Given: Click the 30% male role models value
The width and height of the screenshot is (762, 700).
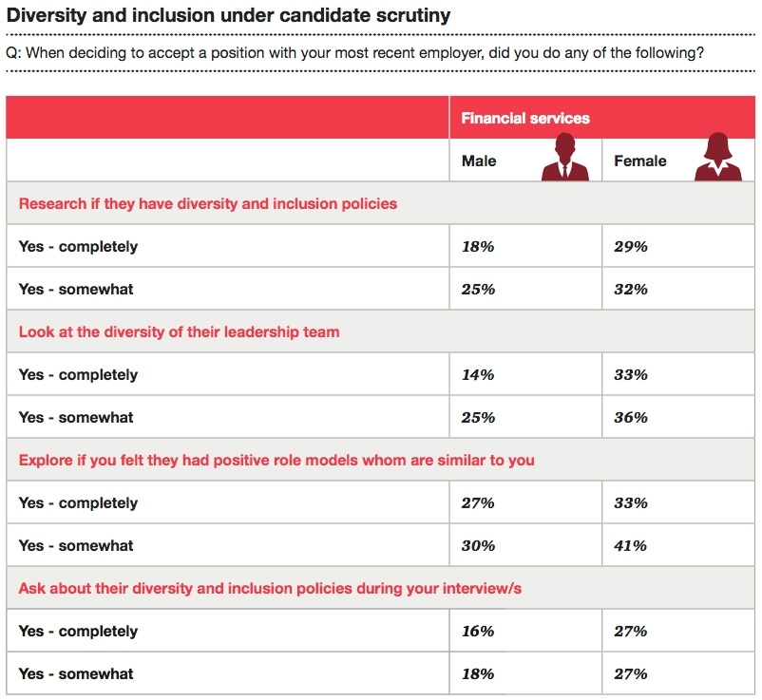Looking at the screenshot, I should [x=478, y=546].
